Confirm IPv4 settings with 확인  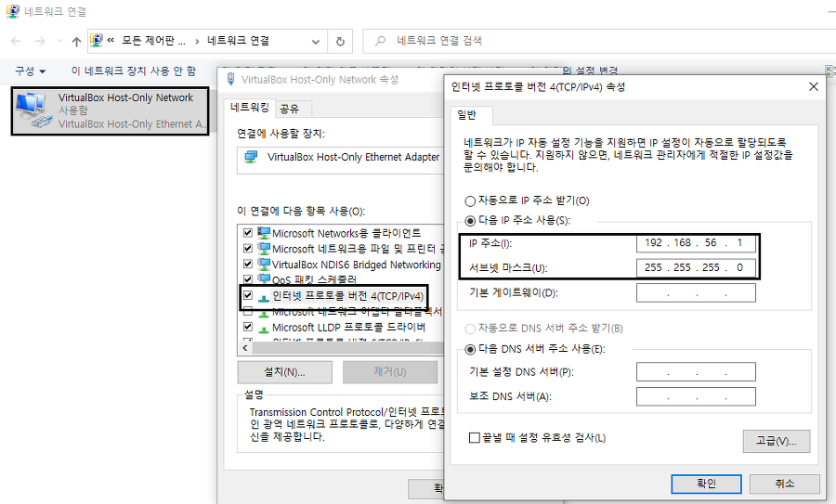(x=707, y=484)
